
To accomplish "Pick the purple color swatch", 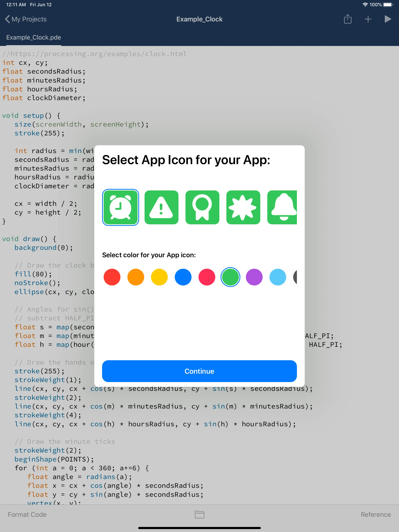I will point(254,277).
